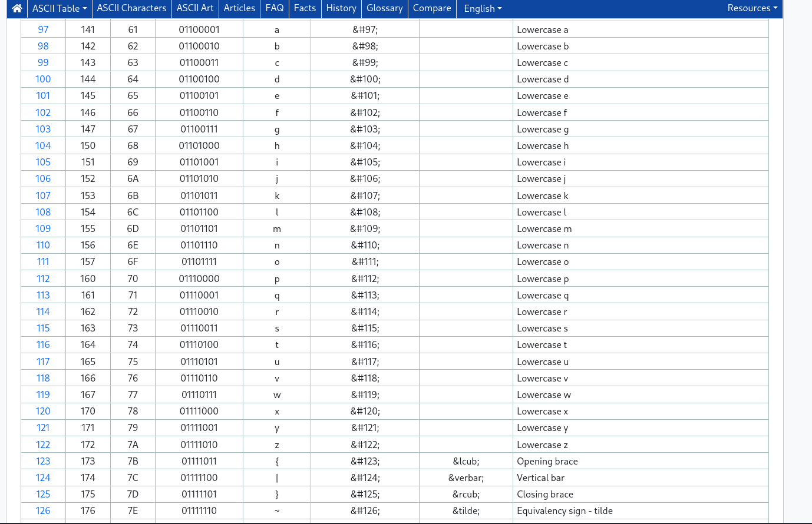Go to the ASCII Art page
Screen dimensions: 812x524
[x=195, y=8]
